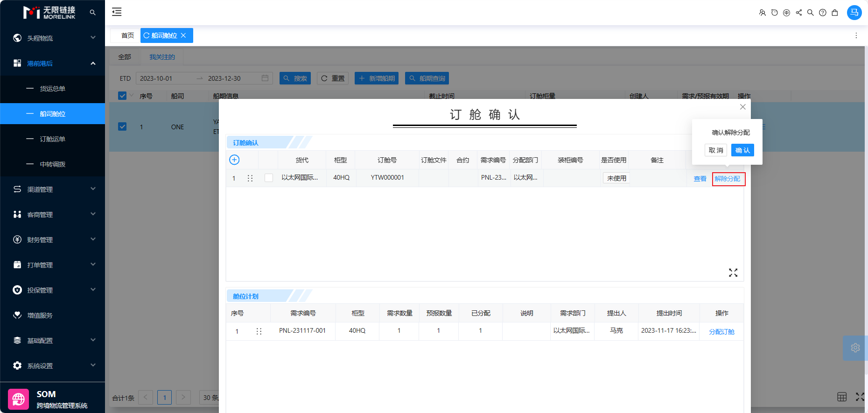
Task: Go to next page arrow in pagination
Action: click(183, 397)
